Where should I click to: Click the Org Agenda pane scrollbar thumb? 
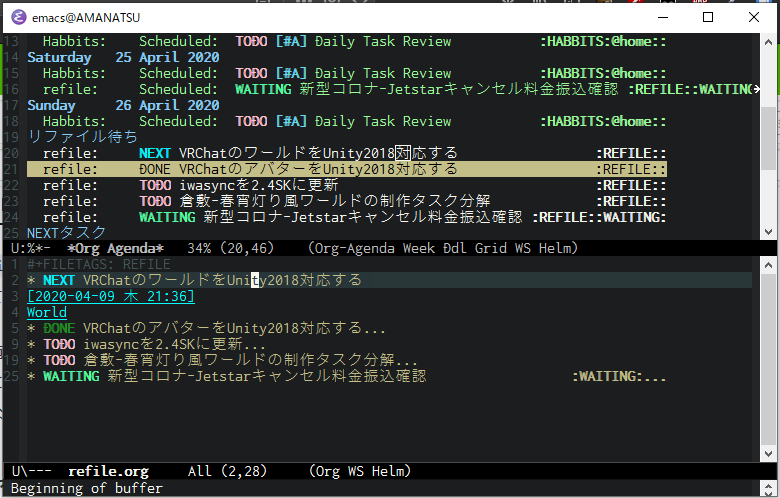[x=769, y=138]
